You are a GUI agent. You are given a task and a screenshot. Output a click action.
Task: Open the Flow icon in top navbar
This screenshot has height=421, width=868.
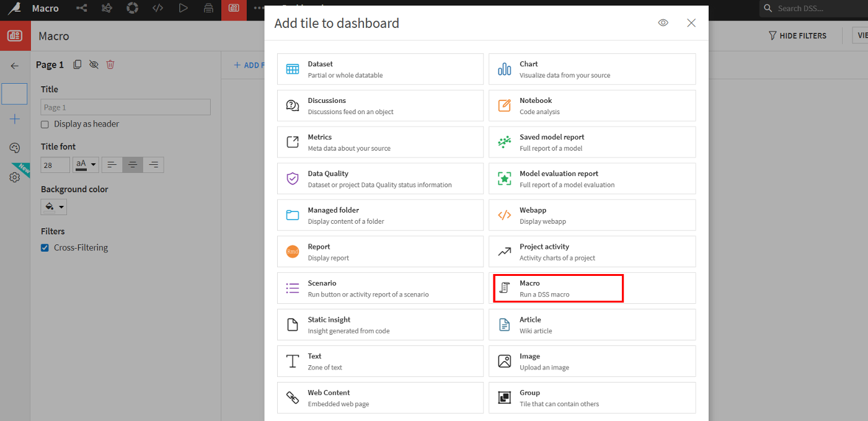click(81, 8)
